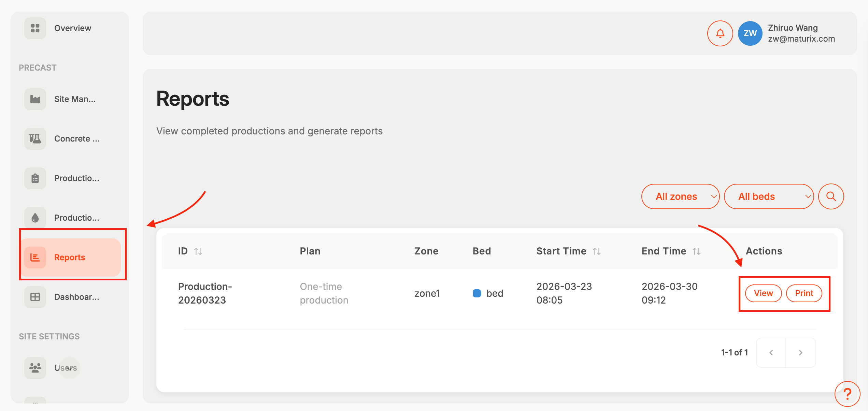The width and height of the screenshot is (868, 411).
Task: Click the Reports chart icon
Action: coord(35,258)
